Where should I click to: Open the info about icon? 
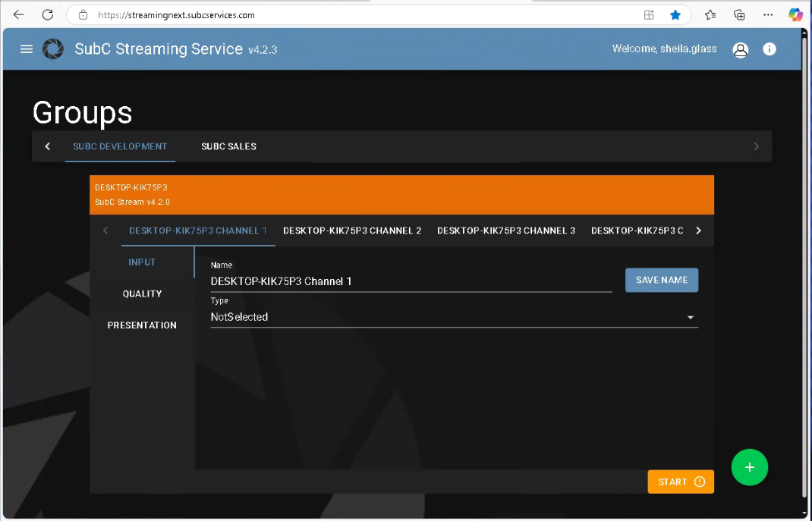pos(770,49)
